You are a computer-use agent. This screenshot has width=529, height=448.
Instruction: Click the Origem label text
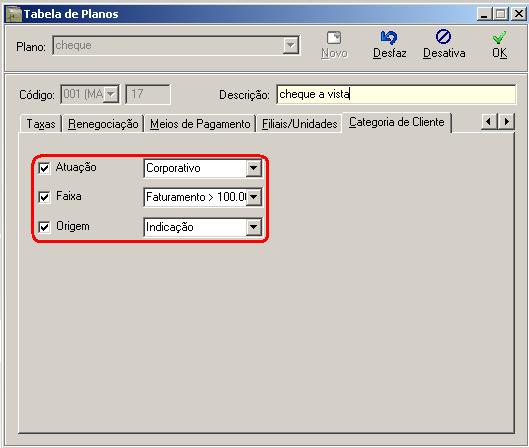pyautogui.click(x=73, y=226)
